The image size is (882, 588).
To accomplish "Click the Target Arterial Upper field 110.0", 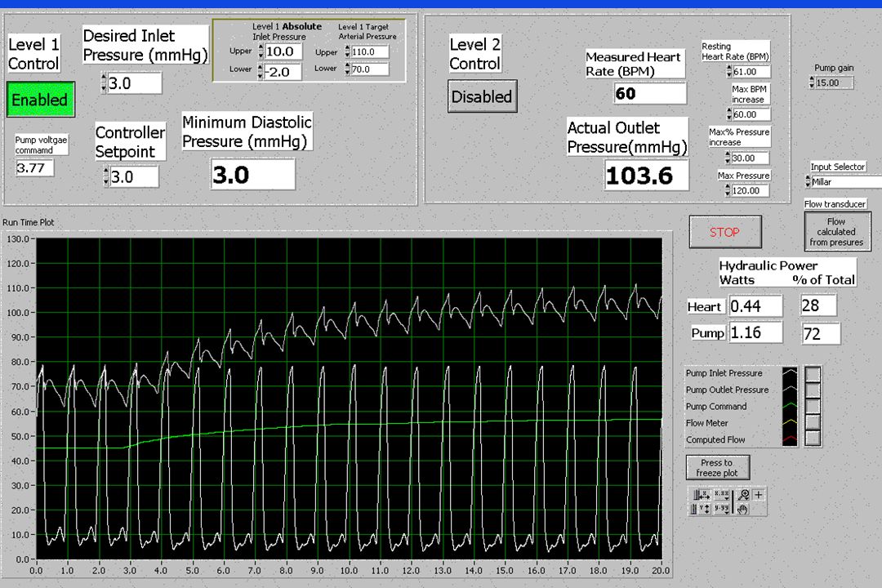I will pyautogui.click(x=370, y=51).
